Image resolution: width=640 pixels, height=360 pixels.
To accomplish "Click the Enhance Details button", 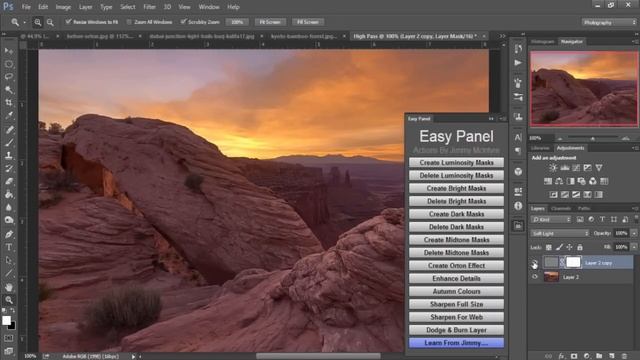I will tap(456, 278).
